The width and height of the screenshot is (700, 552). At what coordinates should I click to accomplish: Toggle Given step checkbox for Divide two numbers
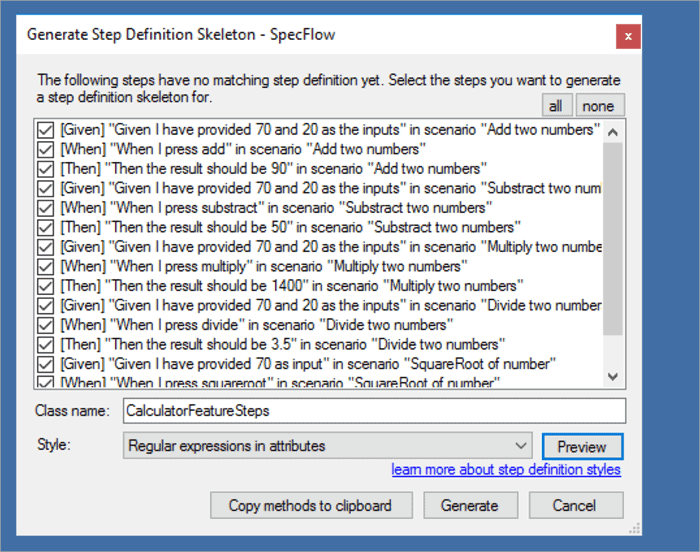pos(46,306)
